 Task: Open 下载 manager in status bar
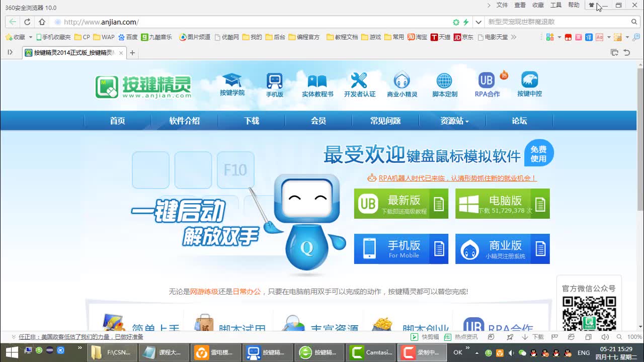[533, 337]
